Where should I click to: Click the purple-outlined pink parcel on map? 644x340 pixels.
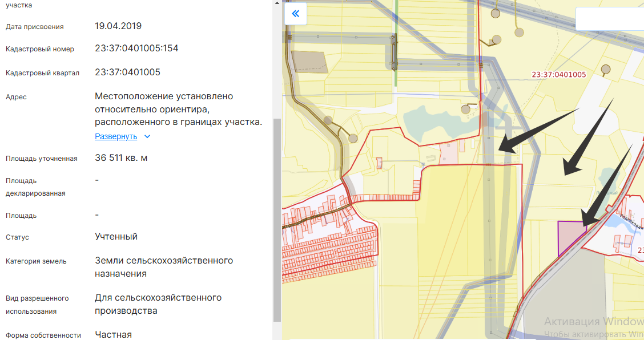pyautogui.click(x=570, y=237)
